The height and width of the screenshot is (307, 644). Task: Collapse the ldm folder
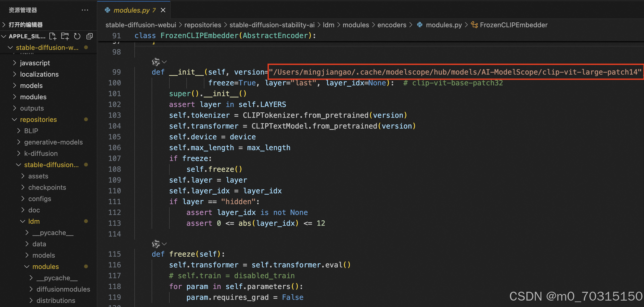(22, 221)
